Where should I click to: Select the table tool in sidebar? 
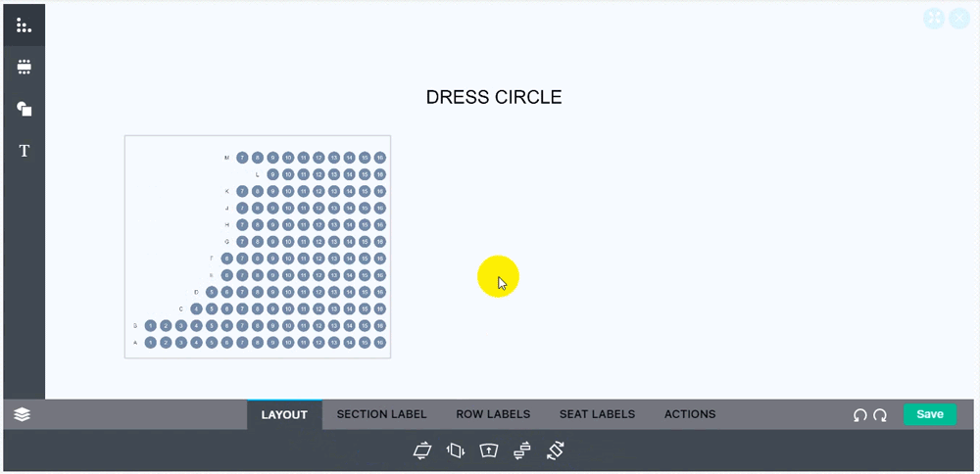tap(24, 67)
